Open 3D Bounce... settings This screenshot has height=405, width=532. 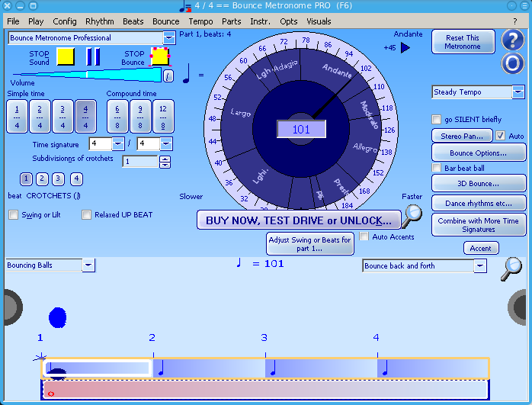coord(479,183)
